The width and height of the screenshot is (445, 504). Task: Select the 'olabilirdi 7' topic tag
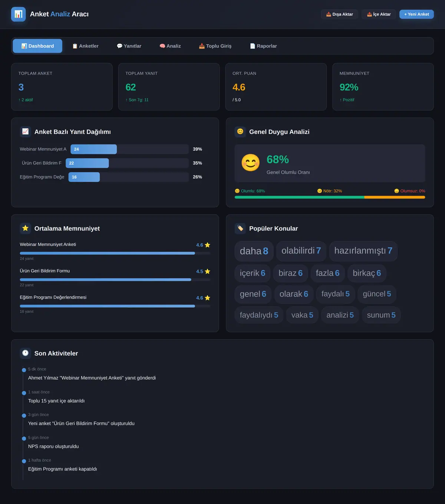301,251
